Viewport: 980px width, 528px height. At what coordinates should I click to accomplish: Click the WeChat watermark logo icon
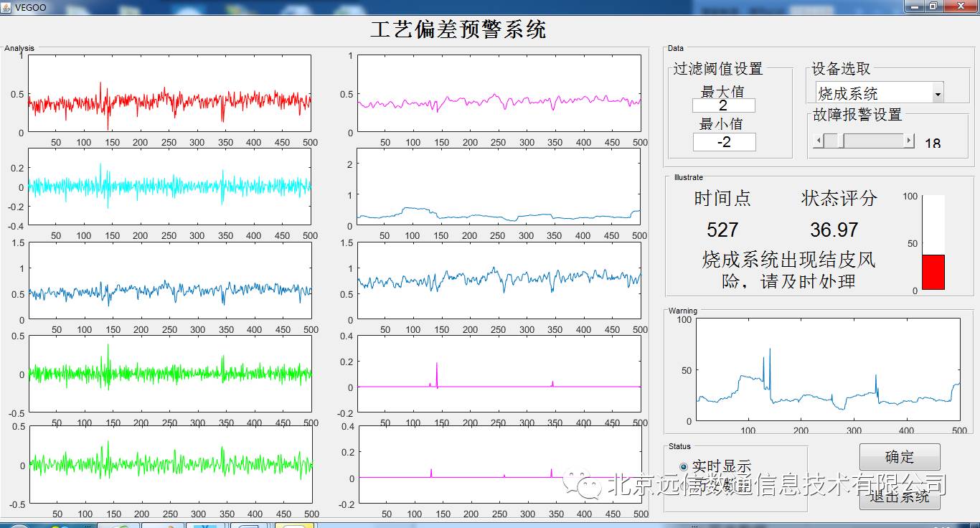coord(581,484)
